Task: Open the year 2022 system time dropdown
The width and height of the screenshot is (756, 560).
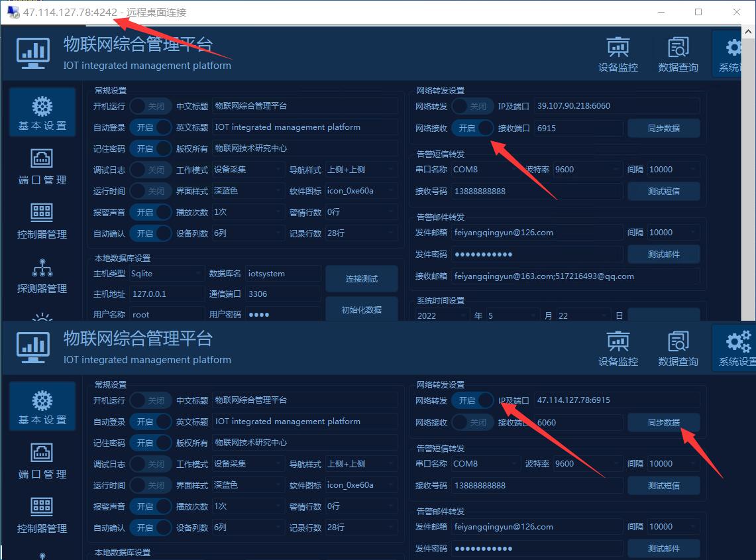Action: (x=442, y=316)
